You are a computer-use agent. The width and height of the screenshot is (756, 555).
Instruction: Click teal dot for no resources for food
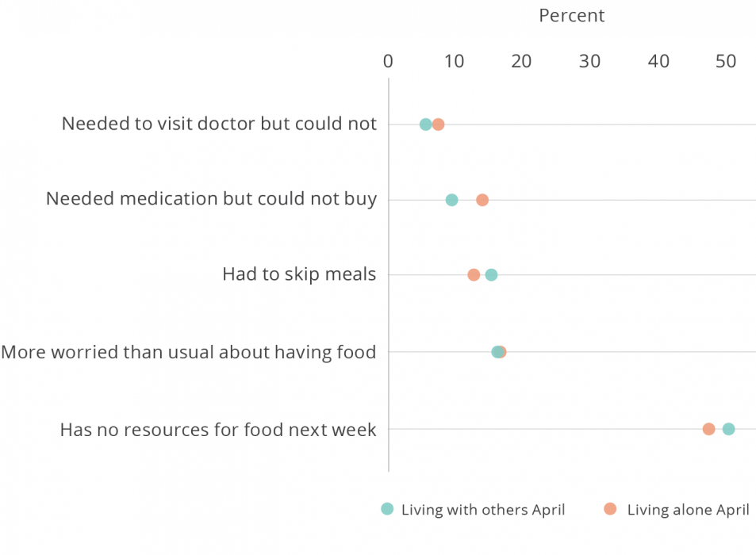click(x=728, y=429)
